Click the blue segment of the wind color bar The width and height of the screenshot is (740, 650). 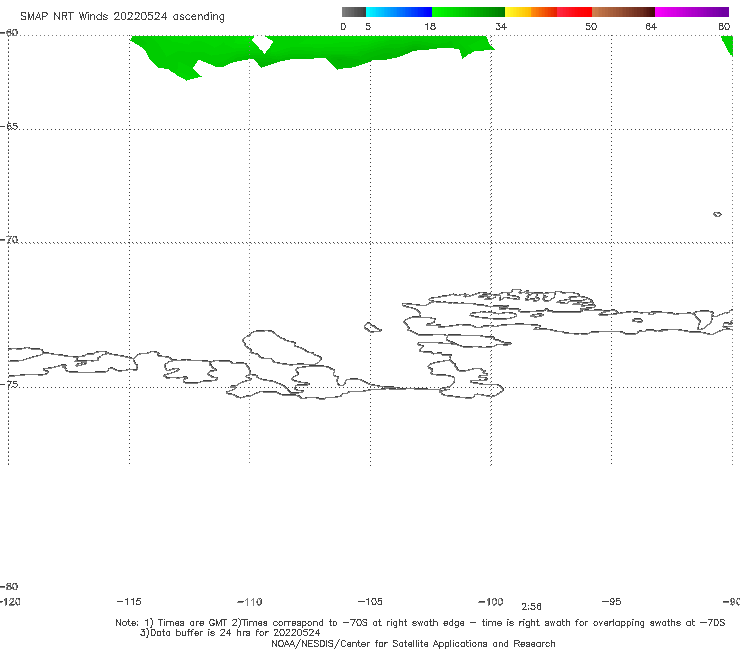[x=399, y=12]
